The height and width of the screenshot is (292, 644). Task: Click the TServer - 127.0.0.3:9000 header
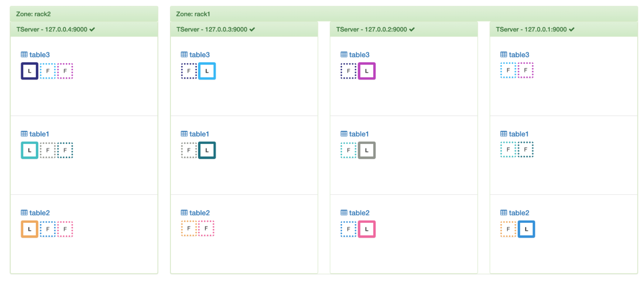[x=212, y=30]
